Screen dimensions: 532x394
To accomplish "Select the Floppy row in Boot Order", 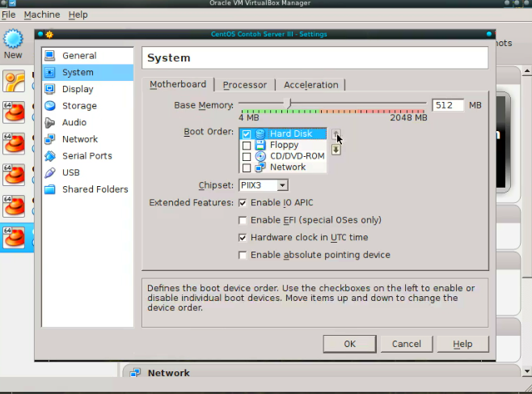I will 283,145.
